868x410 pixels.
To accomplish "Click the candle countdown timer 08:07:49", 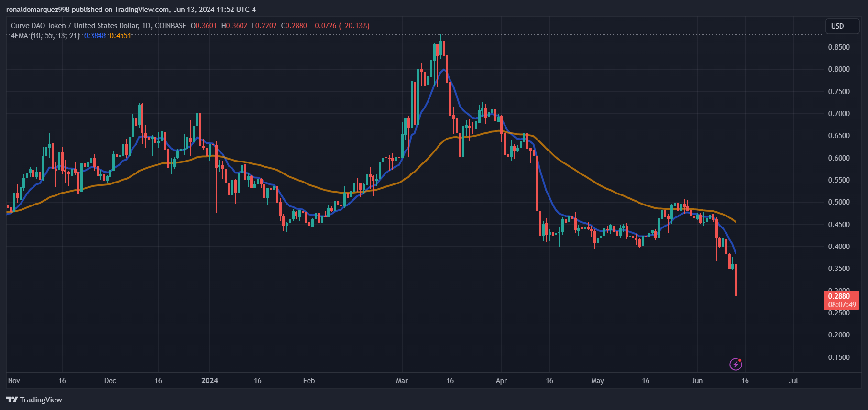I will tap(842, 305).
